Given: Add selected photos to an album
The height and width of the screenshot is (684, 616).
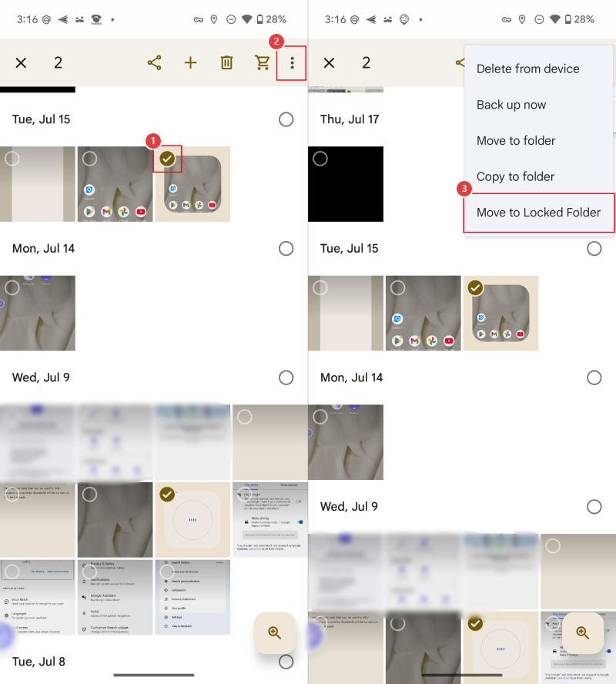Looking at the screenshot, I should click(x=190, y=62).
